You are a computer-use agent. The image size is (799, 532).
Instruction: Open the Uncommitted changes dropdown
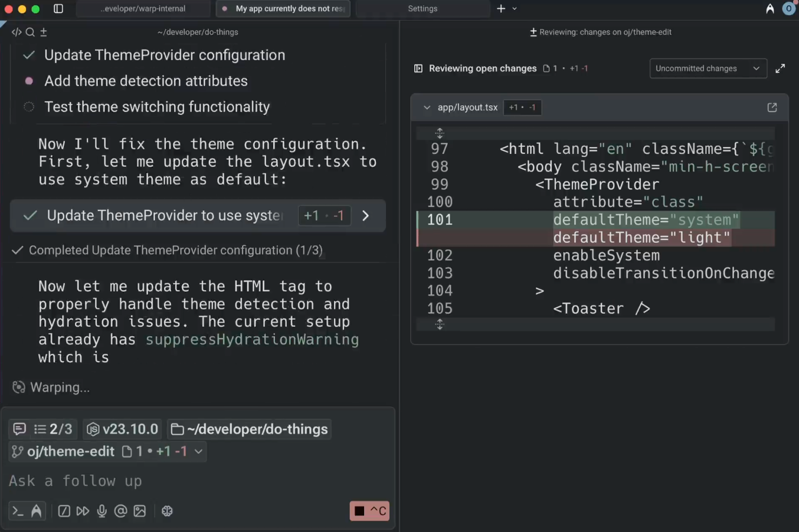708,68
